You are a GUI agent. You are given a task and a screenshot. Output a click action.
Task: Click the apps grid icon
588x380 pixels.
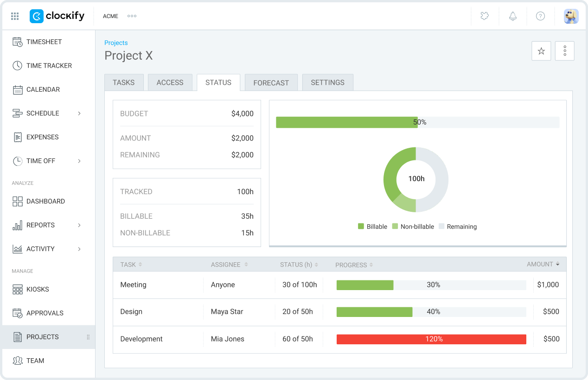click(14, 16)
